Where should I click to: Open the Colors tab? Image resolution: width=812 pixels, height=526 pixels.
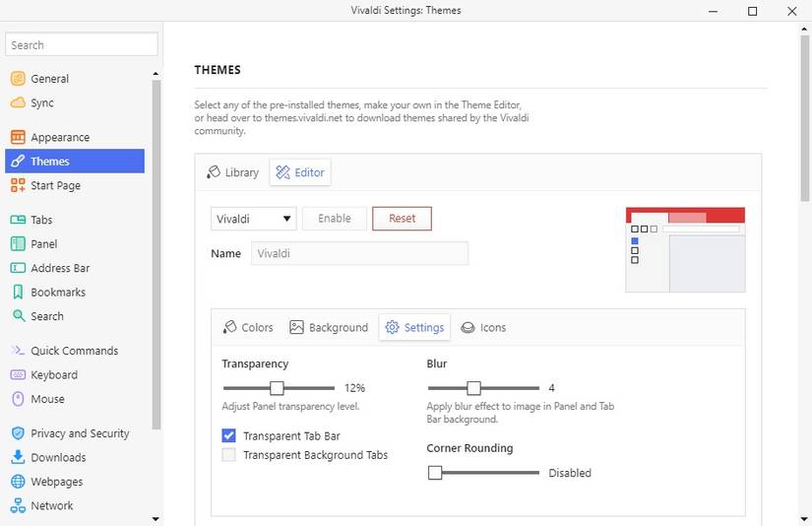(248, 328)
